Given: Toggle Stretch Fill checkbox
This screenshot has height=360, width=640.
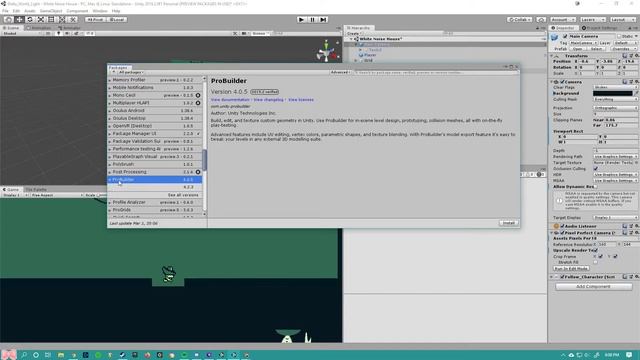Looking at the screenshot, I should point(596,262).
